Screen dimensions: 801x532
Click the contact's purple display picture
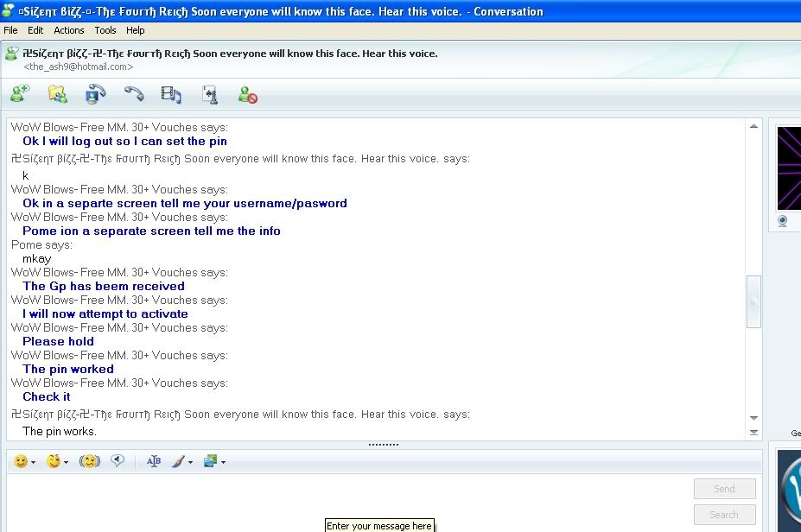pos(789,168)
